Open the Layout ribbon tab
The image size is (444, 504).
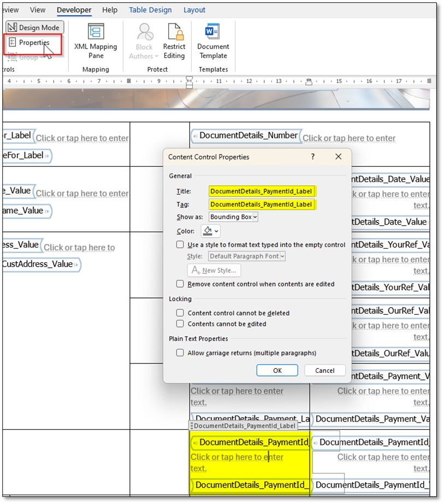point(194,9)
